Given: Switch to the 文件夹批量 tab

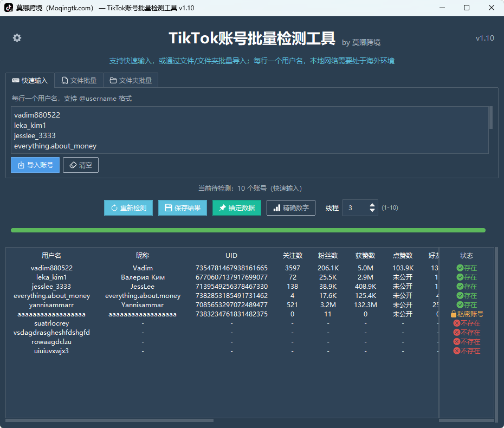Looking at the screenshot, I should (x=131, y=81).
